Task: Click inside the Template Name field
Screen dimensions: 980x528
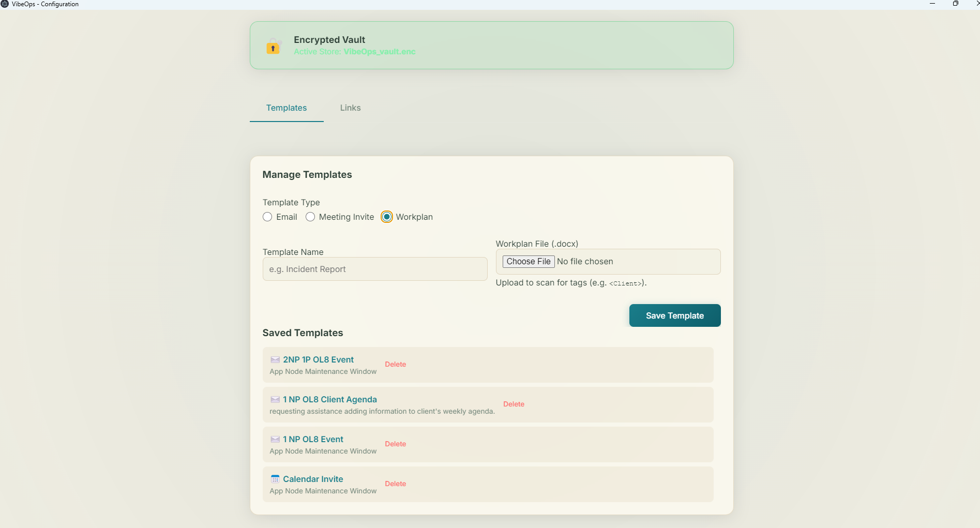Action: [374, 269]
